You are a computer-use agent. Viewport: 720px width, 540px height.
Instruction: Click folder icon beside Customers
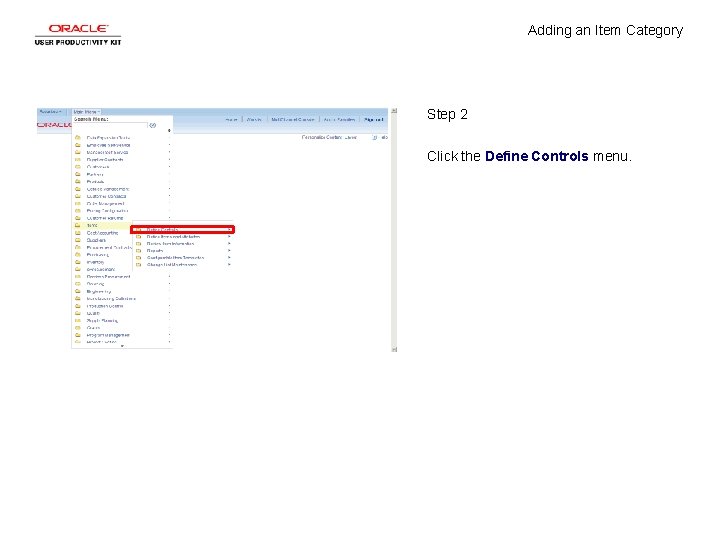(78, 167)
